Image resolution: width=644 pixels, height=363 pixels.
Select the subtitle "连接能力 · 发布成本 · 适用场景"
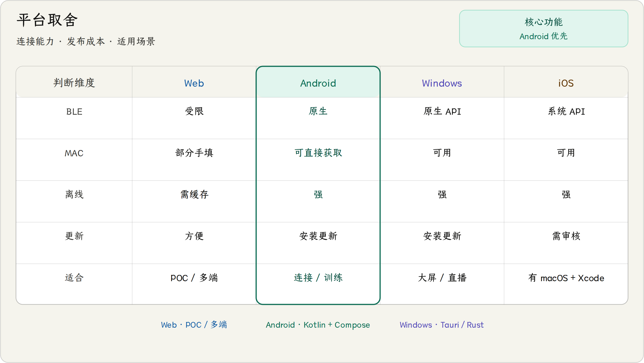(86, 41)
